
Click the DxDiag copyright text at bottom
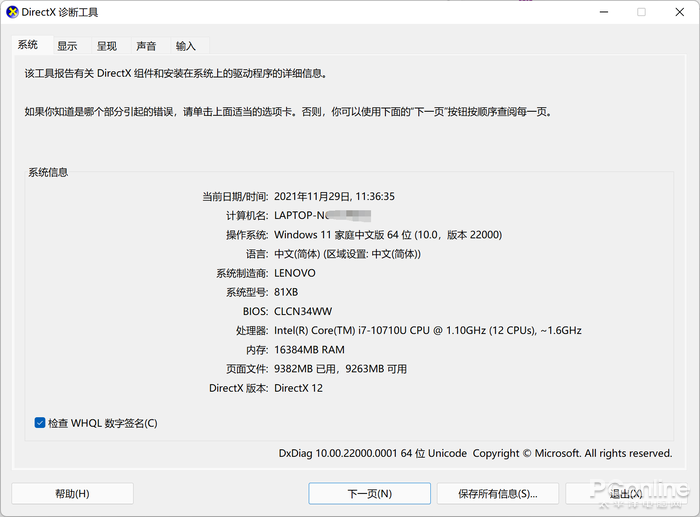[475, 453]
